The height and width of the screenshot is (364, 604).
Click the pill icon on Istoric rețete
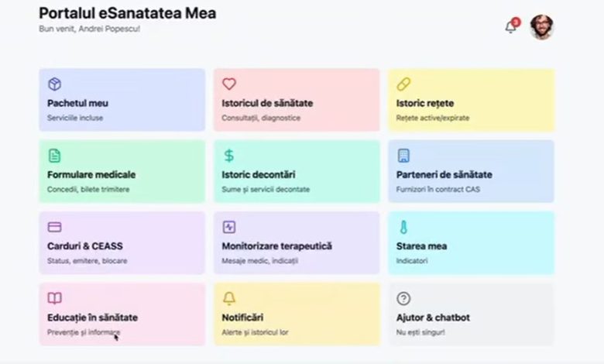coord(403,84)
